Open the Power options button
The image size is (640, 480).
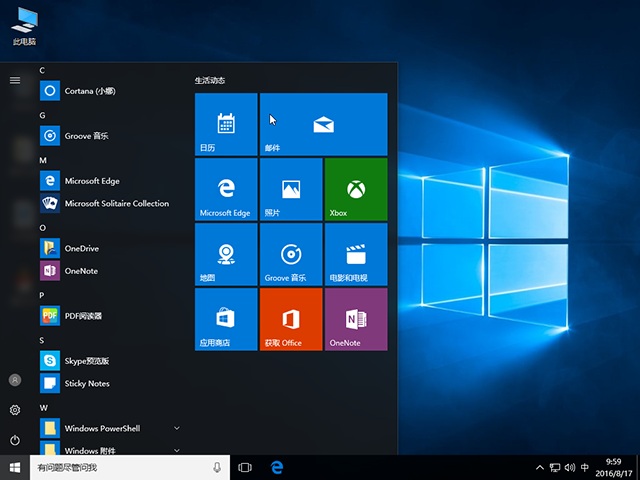[x=15, y=440]
